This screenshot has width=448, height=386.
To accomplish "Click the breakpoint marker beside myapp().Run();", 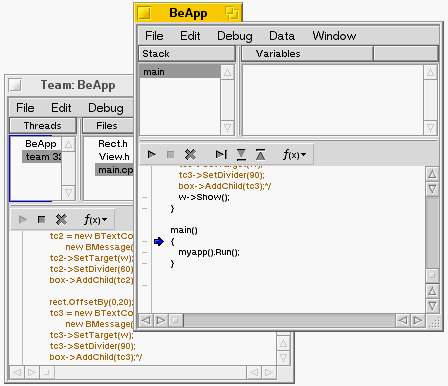I will tap(144, 252).
